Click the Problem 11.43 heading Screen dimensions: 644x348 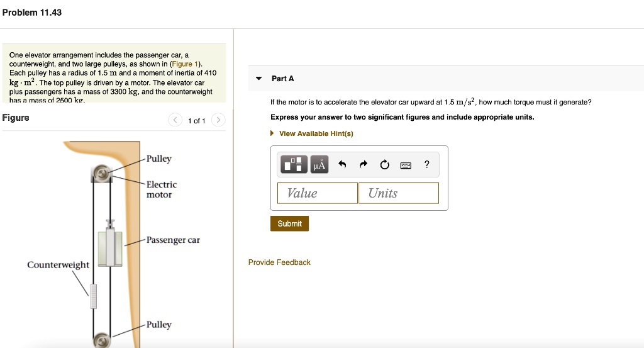click(x=32, y=13)
